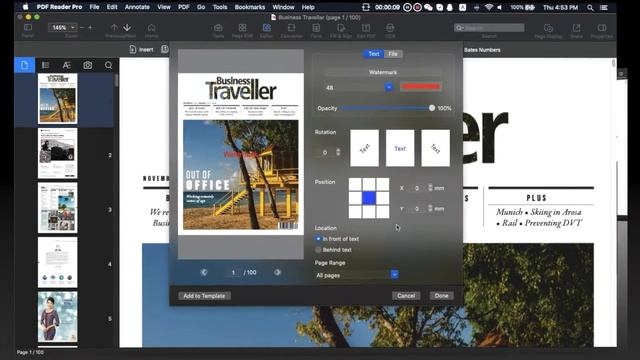Image resolution: width=640 pixels, height=360 pixels.
Task: Open the red text color swatch
Action: click(420, 87)
